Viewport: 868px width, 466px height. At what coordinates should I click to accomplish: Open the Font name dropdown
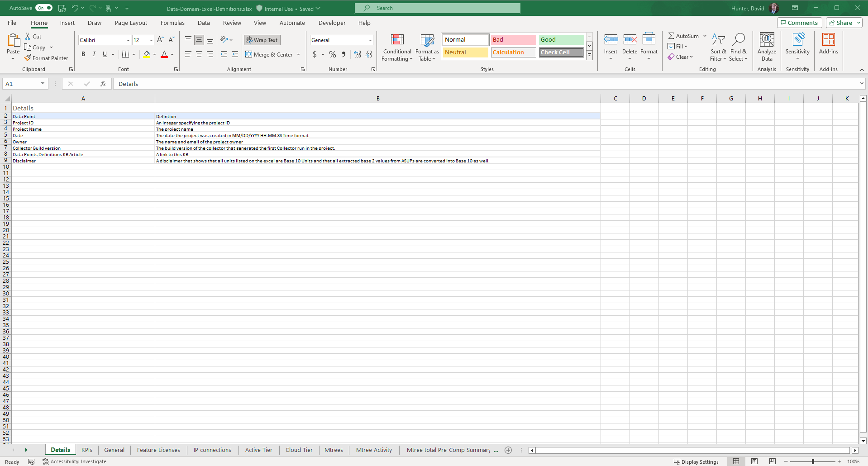129,40
